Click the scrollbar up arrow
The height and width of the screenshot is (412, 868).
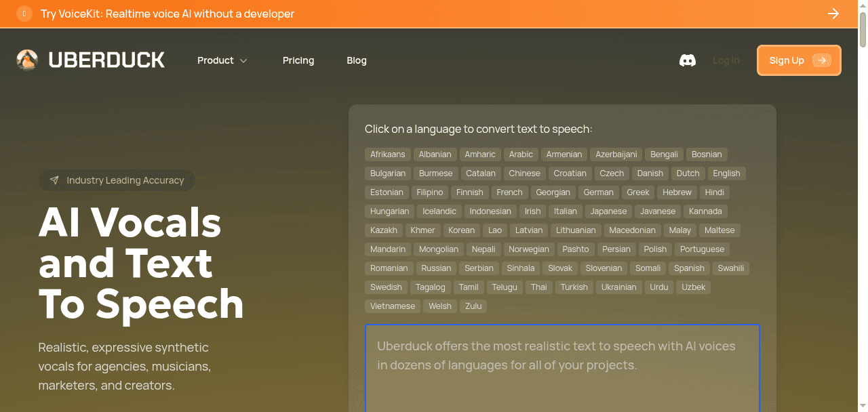[863, 5]
